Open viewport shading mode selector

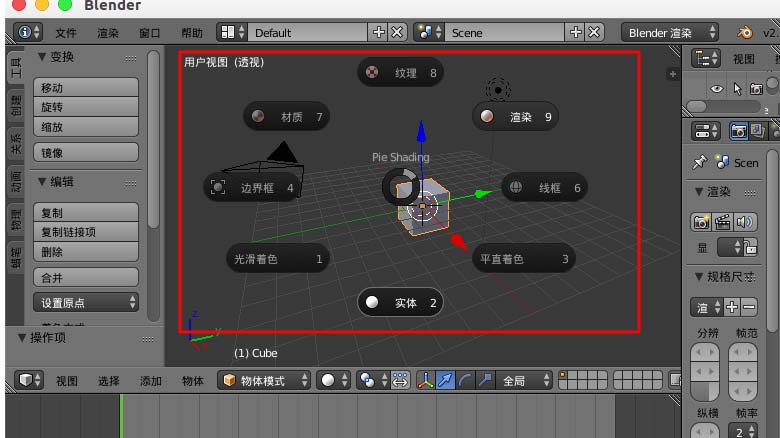pyautogui.click(x=334, y=380)
